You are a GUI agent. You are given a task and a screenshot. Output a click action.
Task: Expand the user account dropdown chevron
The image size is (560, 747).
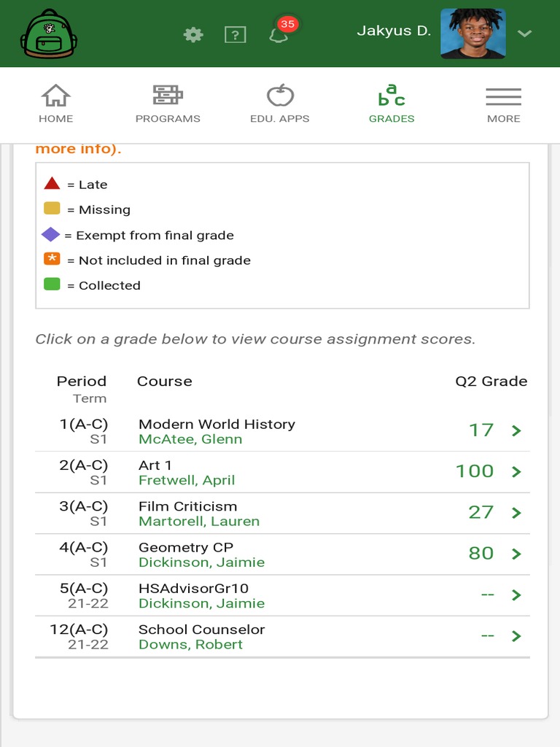click(x=524, y=34)
